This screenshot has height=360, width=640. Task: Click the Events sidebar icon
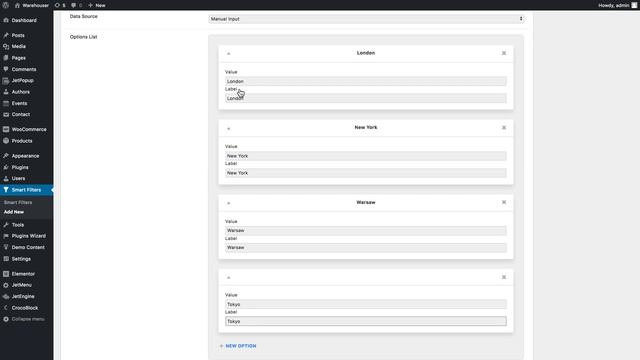[6, 103]
